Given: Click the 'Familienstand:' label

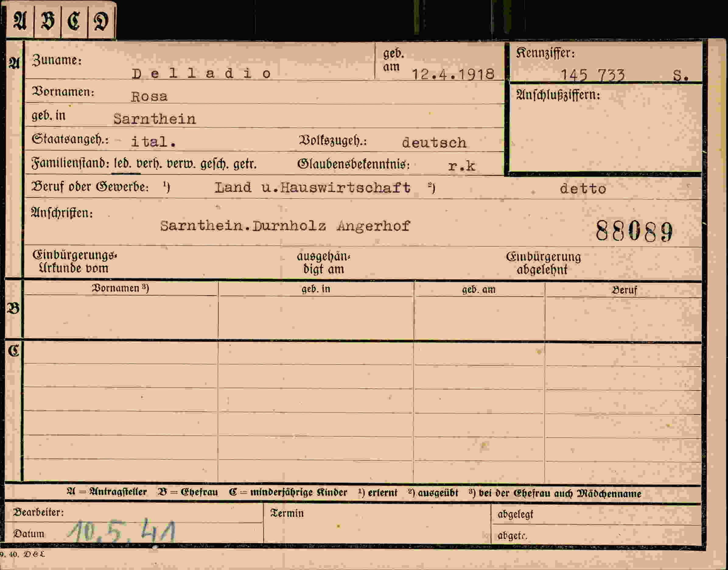Looking at the screenshot, I should [x=70, y=163].
